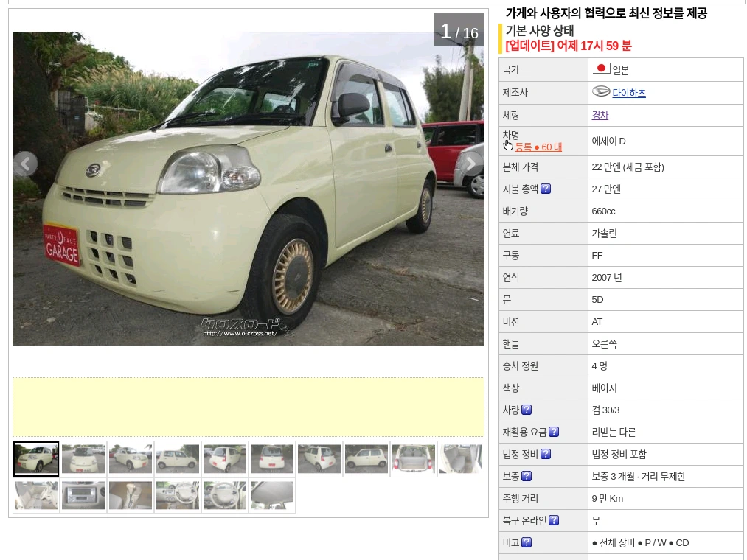Image resolution: width=747 pixels, height=560 pixels.
Task: Open the 경차 body type link
Action: pos(600,115)
